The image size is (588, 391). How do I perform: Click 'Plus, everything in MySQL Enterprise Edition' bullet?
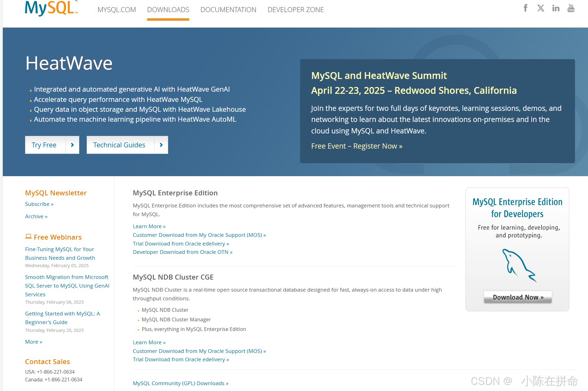(194, 329)
